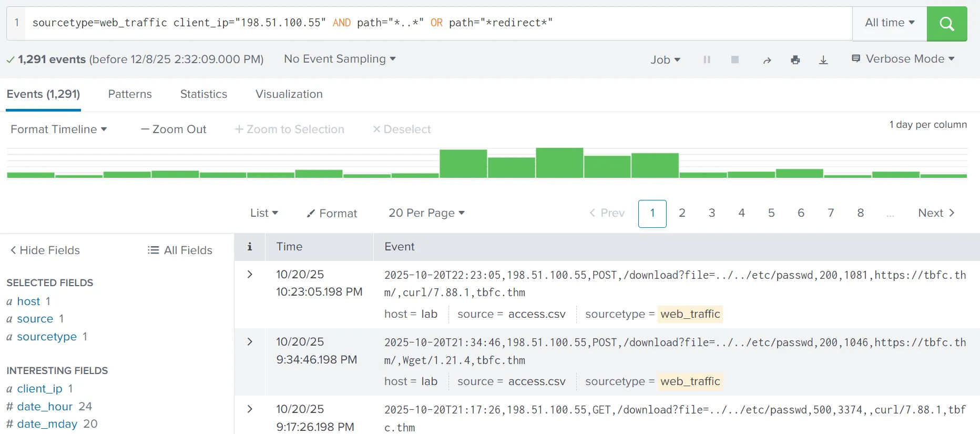The width and height of the screenshot is (980, 434).
Task: Print the search results
Action: tap(795, 60)
